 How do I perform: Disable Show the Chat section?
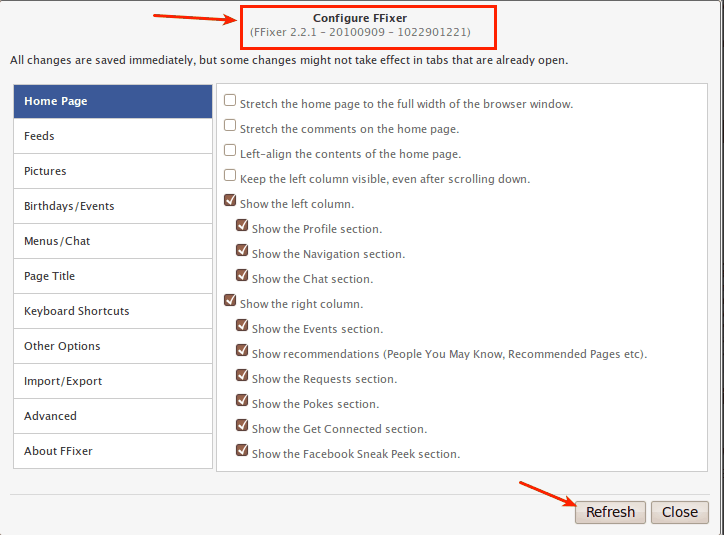pyautogui.click(x=242, y=275)
